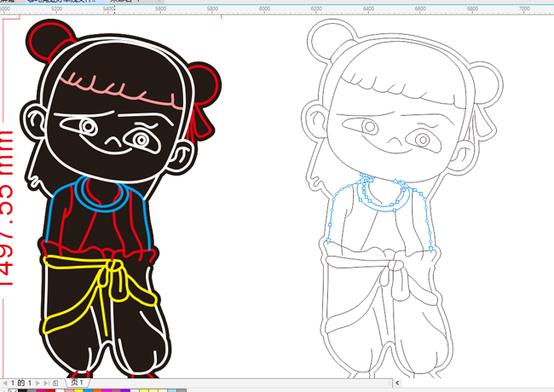This screenshot has height=392, width=554.
Task: Select the 页1 page tab
Action: pyautogui.click(x=77, y=383)
